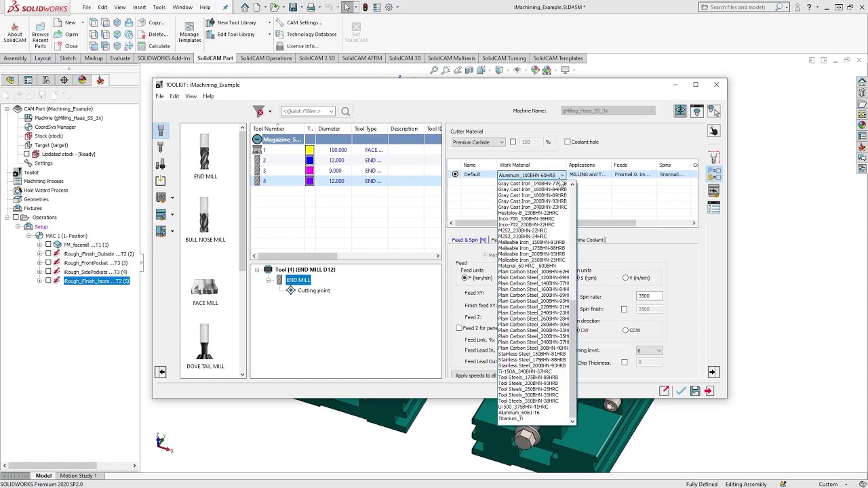Select CCW spin direction
868x488 pixels.
coord(625,330)
